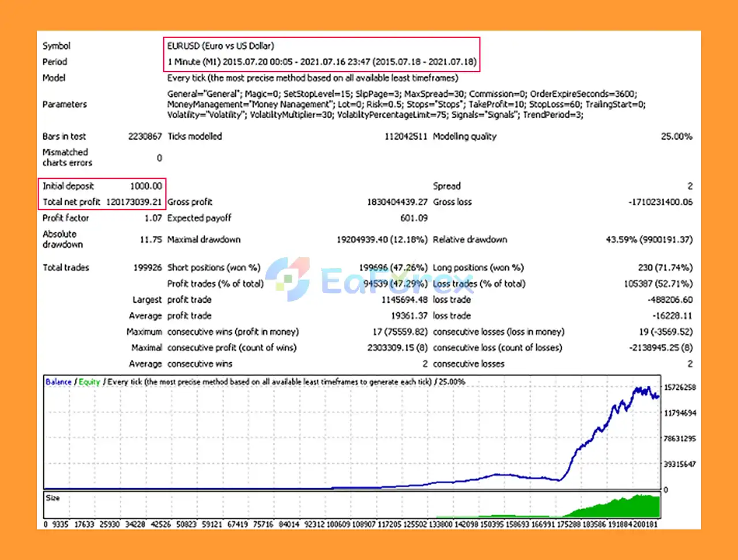Viewport: 738px width, 560px height.
Task: Click the 15726258 axis label on the chart
Action: click(x=680, y=388)
